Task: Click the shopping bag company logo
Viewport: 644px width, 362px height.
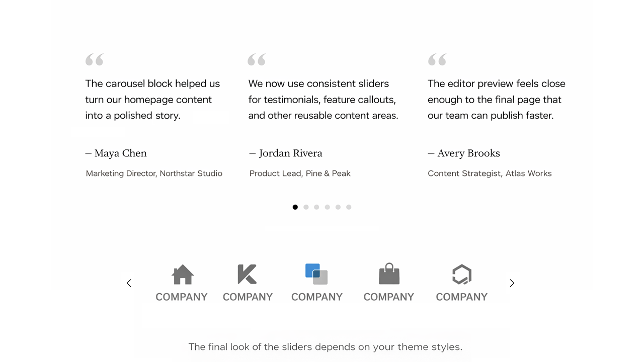Action: [x=389, y=275]
